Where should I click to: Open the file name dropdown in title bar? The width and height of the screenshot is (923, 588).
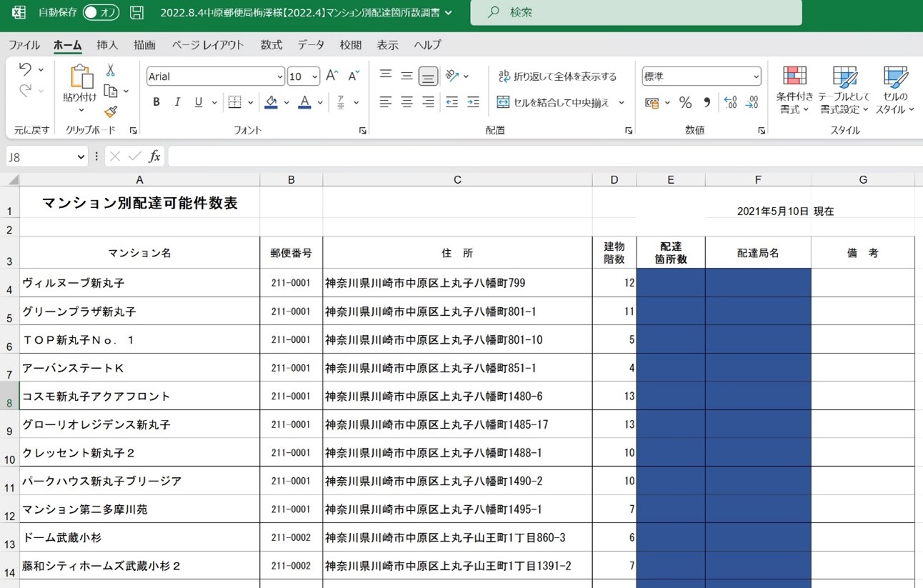(x=449, y=13)
